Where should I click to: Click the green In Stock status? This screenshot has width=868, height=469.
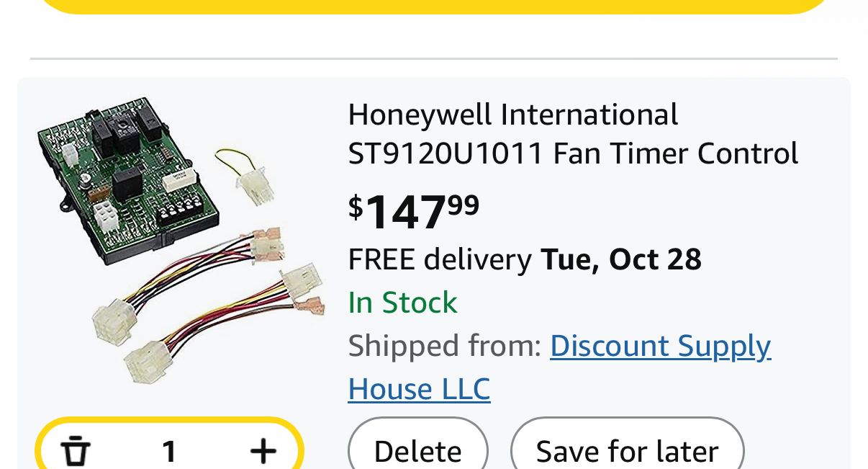pos(402,303)
